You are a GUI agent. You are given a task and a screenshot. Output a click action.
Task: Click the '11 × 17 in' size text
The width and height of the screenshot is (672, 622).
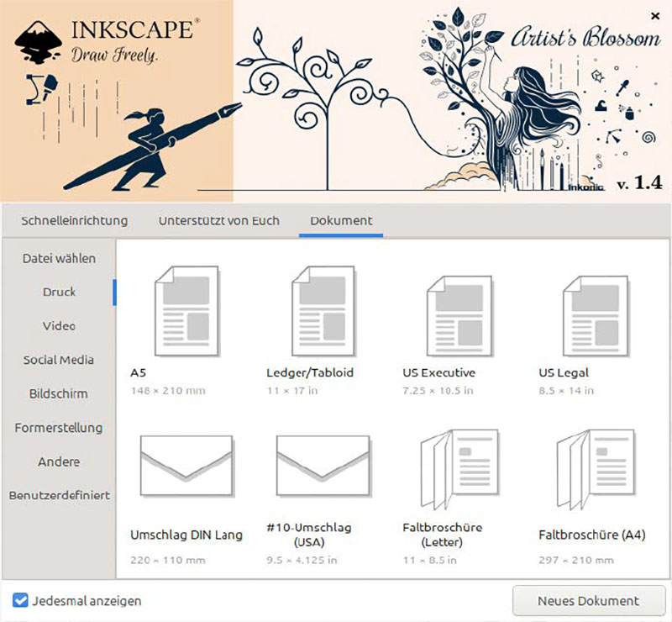(292, 391)
